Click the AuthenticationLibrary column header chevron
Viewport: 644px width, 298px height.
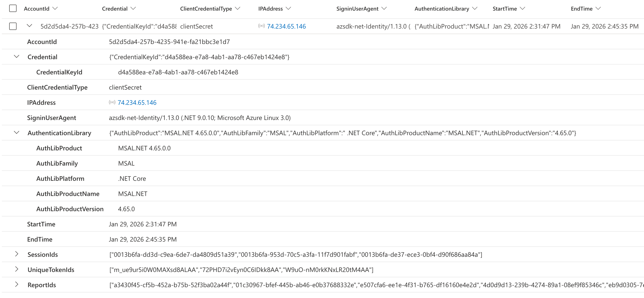coord(475,9)
